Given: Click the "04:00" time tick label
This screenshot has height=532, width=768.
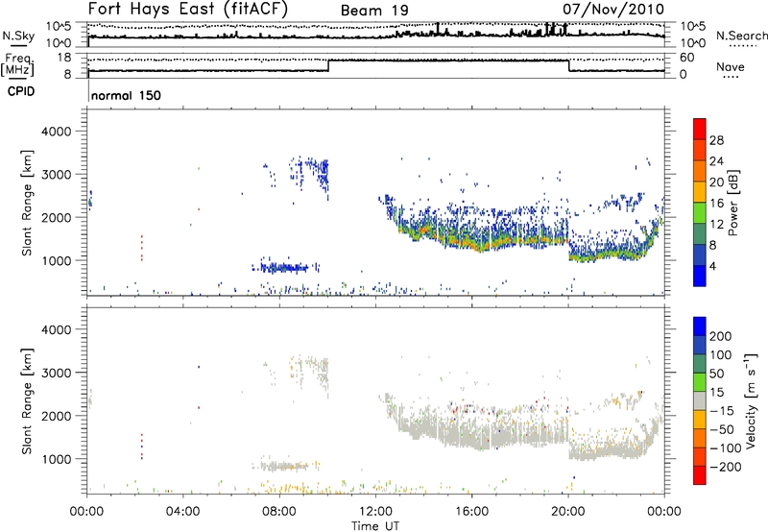Looking at the screenshot, I should [x=183, y=512].
